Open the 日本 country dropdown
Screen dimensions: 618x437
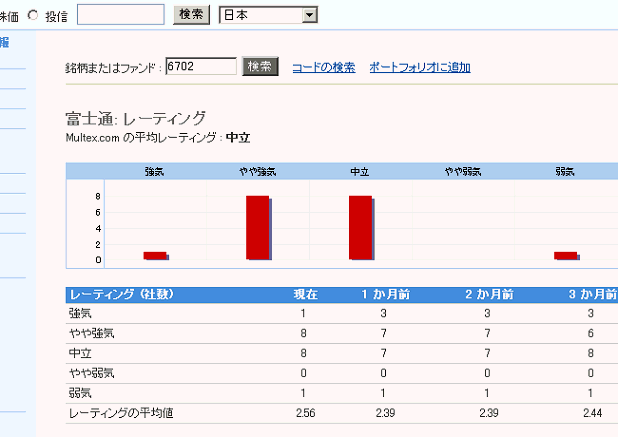point(268,15)
